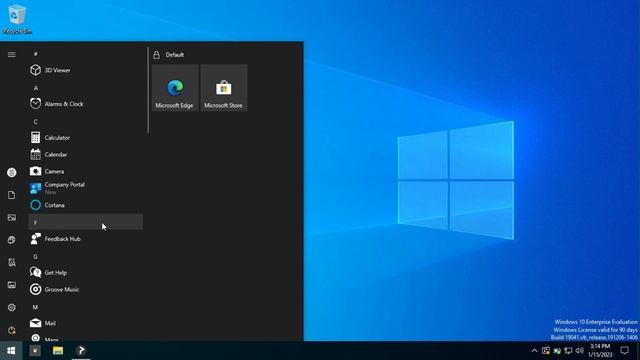The image size is (640, 360).
Task: Click the Windows Start button
Action: (11, 351)
